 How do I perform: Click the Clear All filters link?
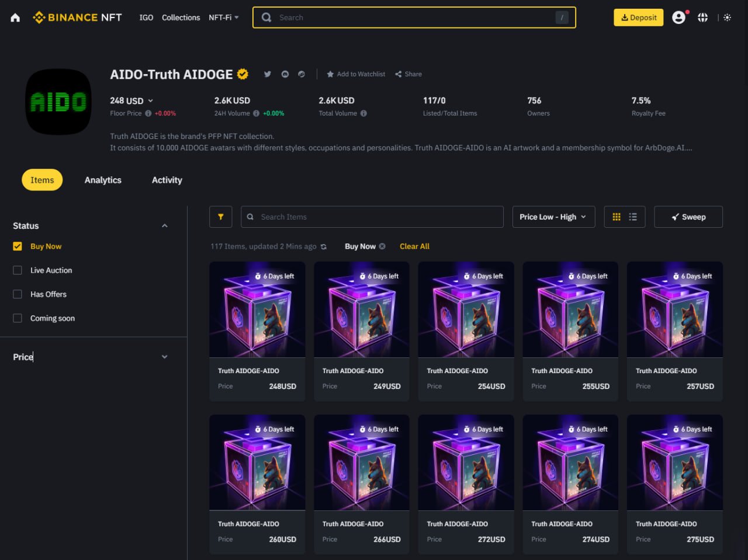[414, 246]
